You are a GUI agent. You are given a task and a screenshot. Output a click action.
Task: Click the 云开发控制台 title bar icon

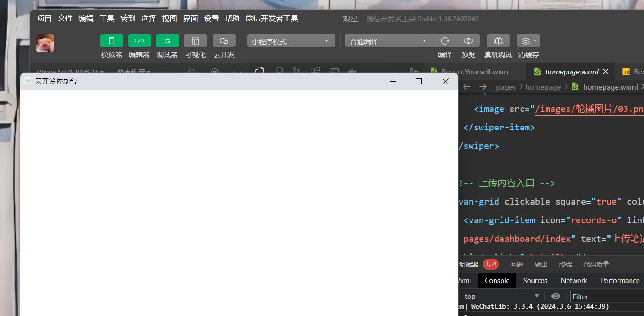(28, 81)
